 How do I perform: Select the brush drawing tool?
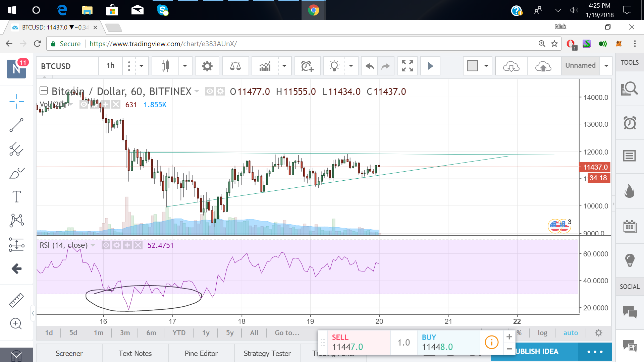coord(16,173)
